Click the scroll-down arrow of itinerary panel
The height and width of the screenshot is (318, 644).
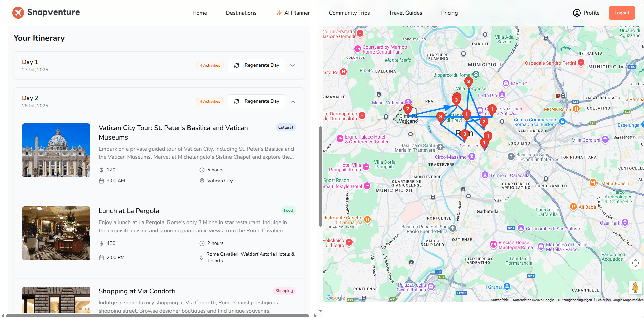320,311
